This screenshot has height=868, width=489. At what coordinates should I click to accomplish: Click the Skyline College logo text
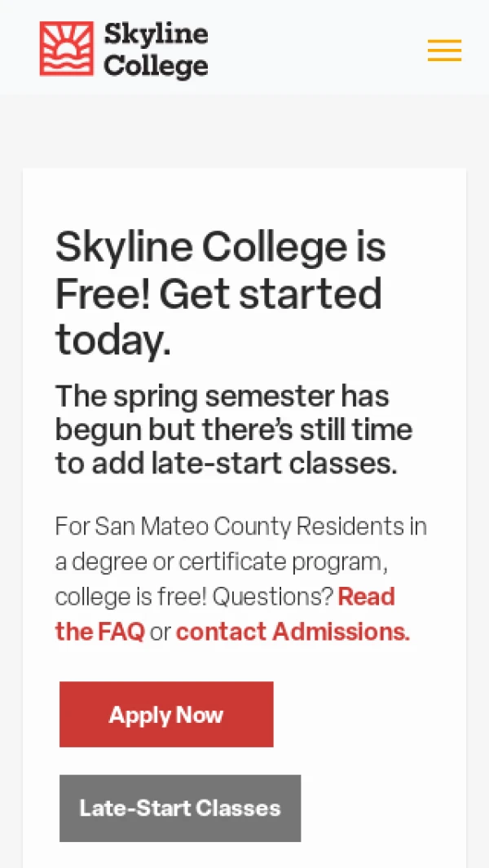pyautogui.click(x=155, y=50)
